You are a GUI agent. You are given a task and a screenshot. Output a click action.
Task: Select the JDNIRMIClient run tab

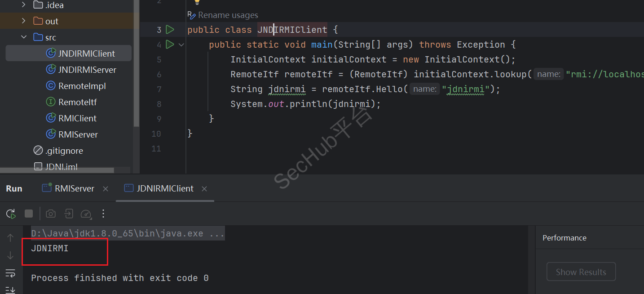[x=165, y=188]
